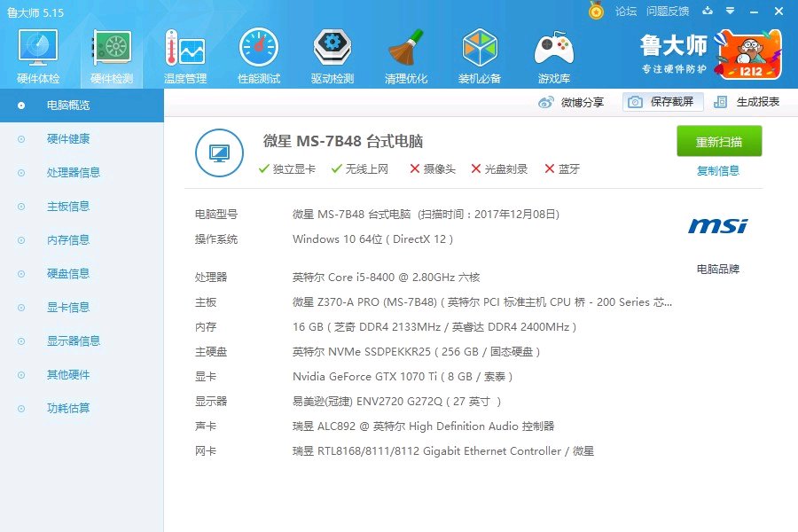Click the 生成报表 generate report button
The image size is (798, 532).
pyautogui.click(x=747, y=102)
